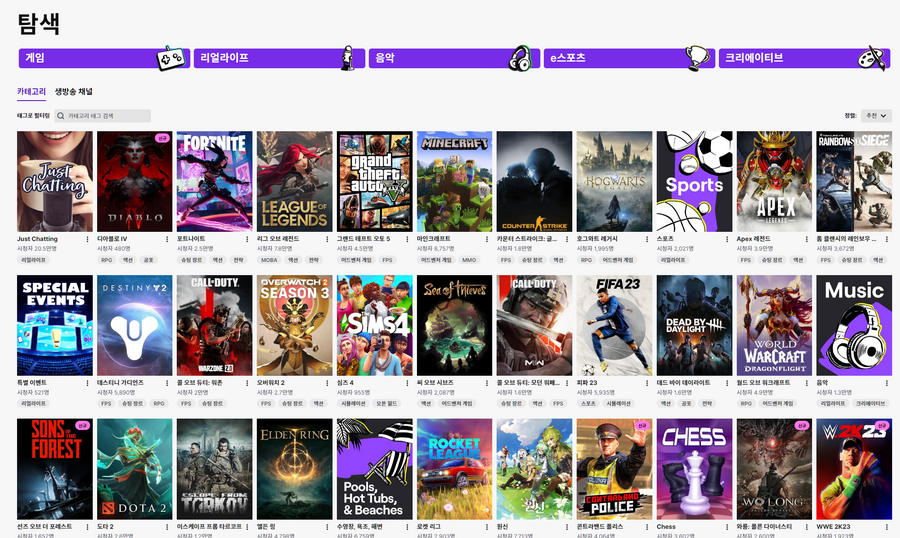Open the 음악 category banner
Viewport: 900px width, 538px height.
pyautogui.click(x=454, y=58)
